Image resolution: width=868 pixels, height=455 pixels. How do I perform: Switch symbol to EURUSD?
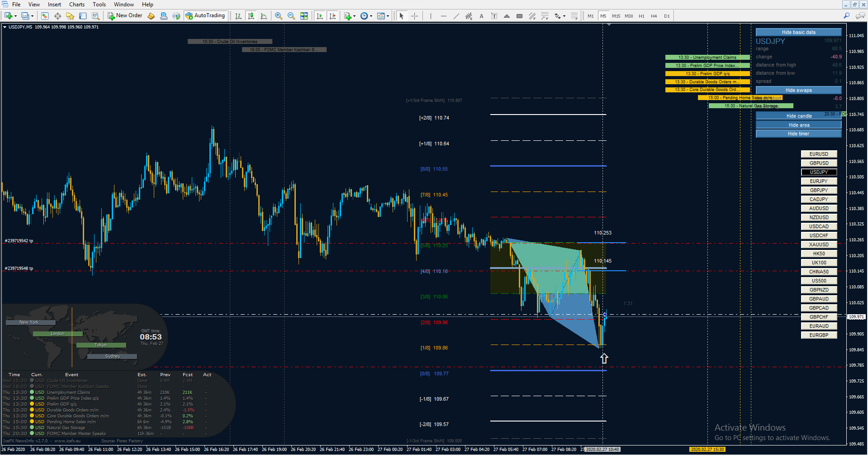pos(819,154)
